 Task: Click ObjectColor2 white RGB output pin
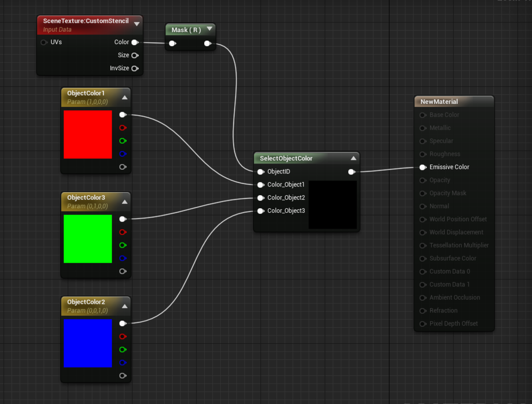(123, 324)
